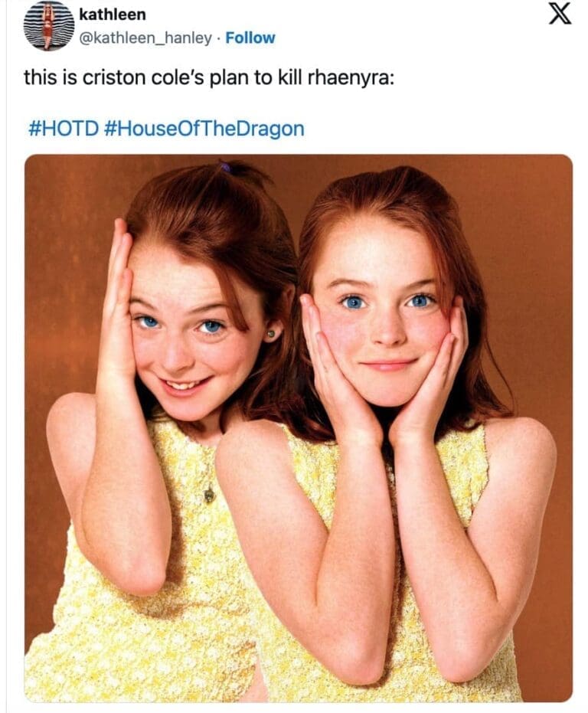Click the tweet text about criston cole
The image size is (588, 713).
(x=209, y=78)
